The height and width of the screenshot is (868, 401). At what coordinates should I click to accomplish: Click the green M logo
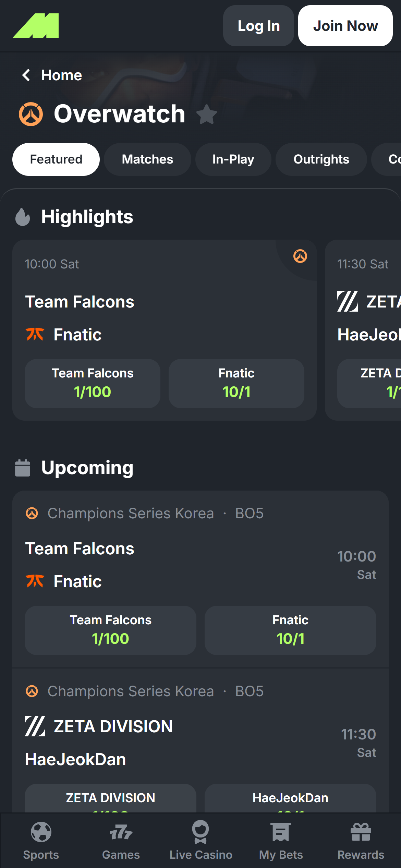(36, 26)
